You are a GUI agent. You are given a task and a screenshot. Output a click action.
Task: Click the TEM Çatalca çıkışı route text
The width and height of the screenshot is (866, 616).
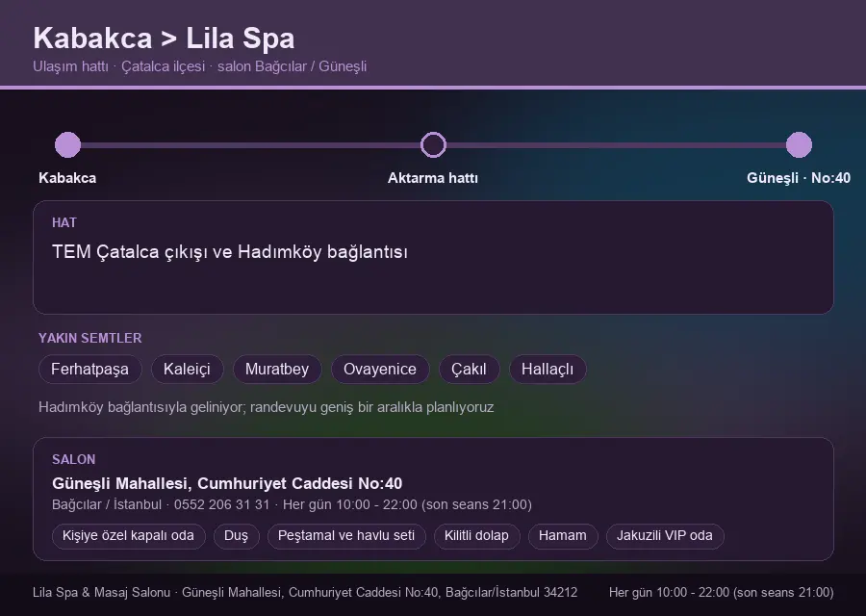pos(230,252)
